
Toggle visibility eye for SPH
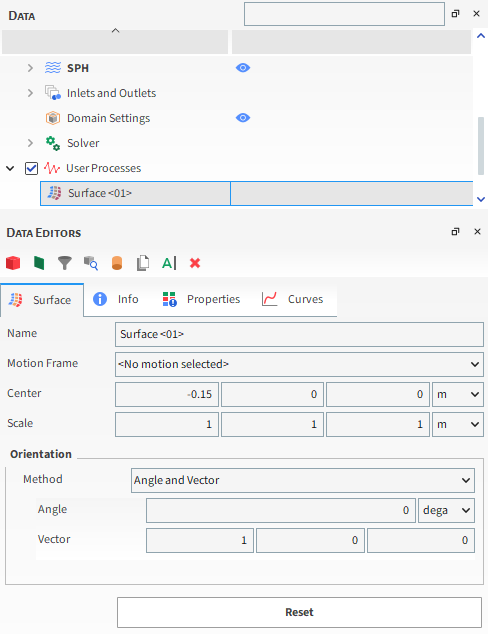point(243,68)
